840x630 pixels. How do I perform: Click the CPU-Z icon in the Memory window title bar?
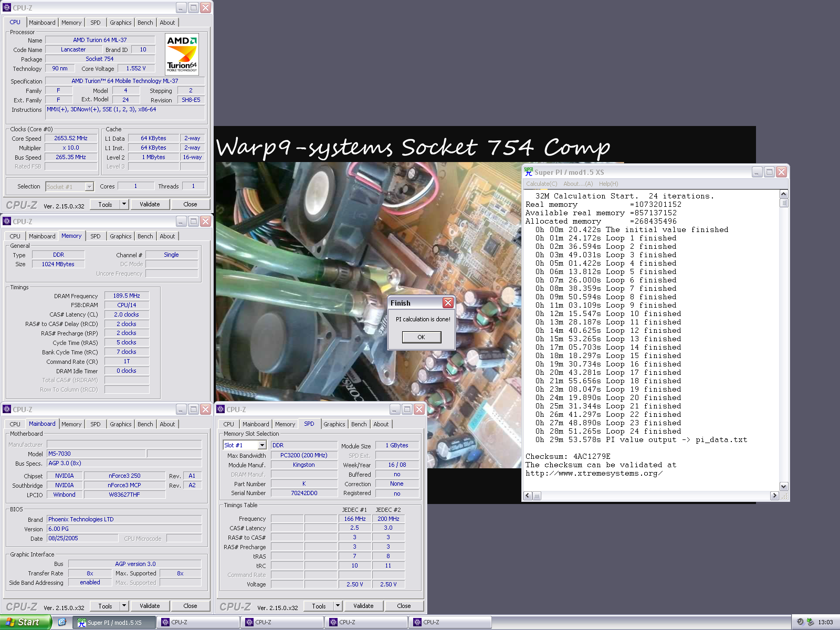(x=7, y=222)
